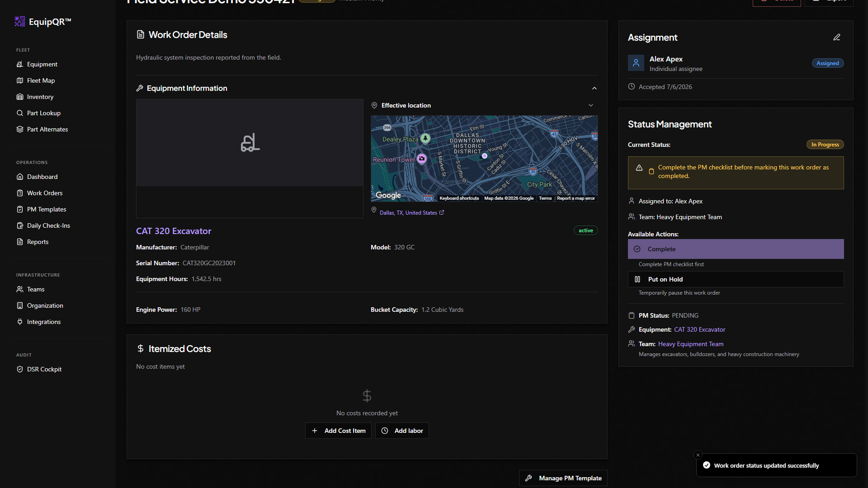Open the Heavy Equipment Team link
Screen dimensions: 868x488
point(691,344)
